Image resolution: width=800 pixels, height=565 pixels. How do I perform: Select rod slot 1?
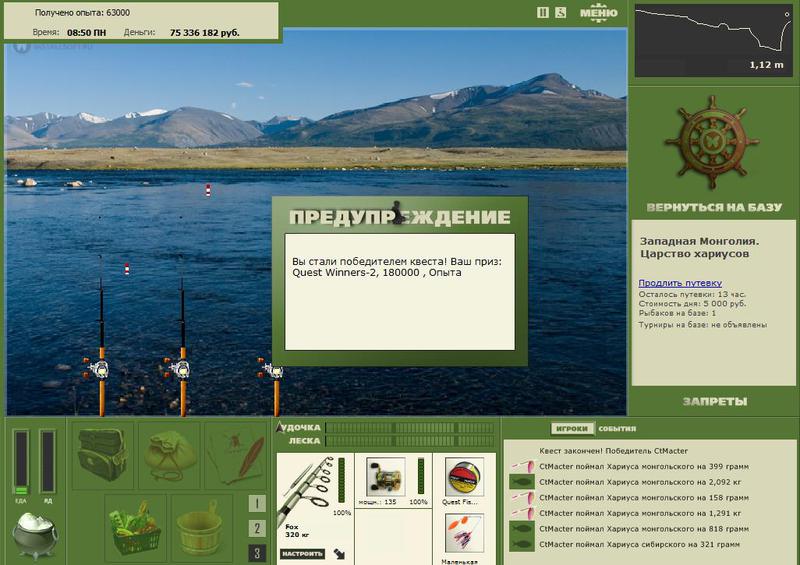257,504
